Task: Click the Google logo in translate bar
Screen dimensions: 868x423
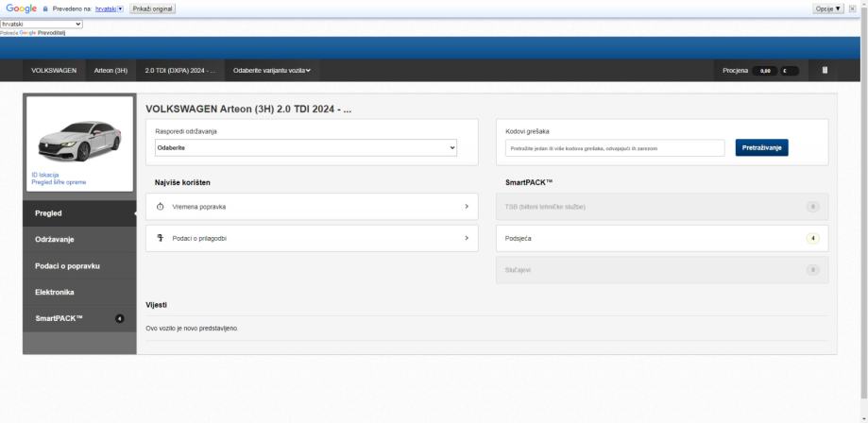Action: [x=21, y=8]
